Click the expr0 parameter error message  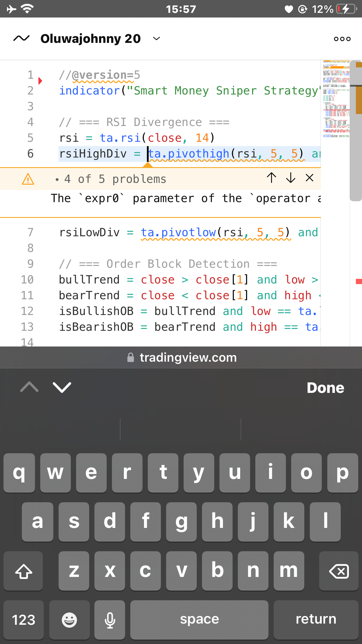[186, 198]
